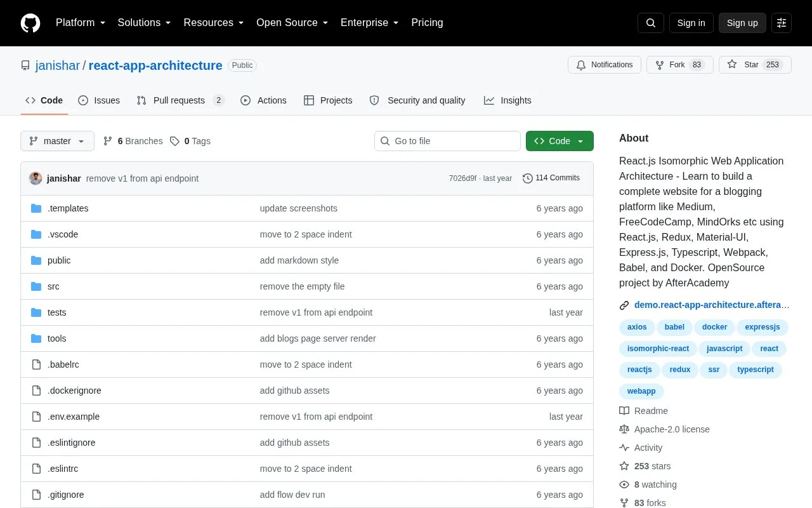Screen dimensions: 812x508
Task: Open the green Code dropdown
Action: pos(560,141)
